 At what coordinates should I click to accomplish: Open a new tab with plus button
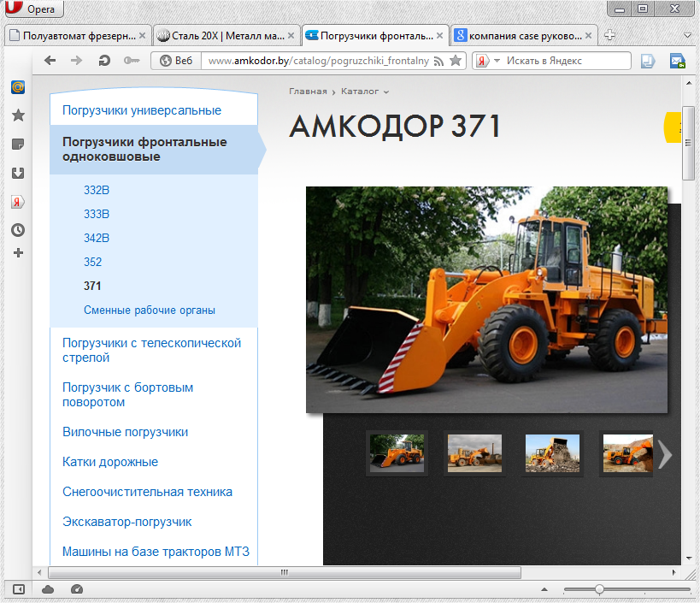point(609,35)
